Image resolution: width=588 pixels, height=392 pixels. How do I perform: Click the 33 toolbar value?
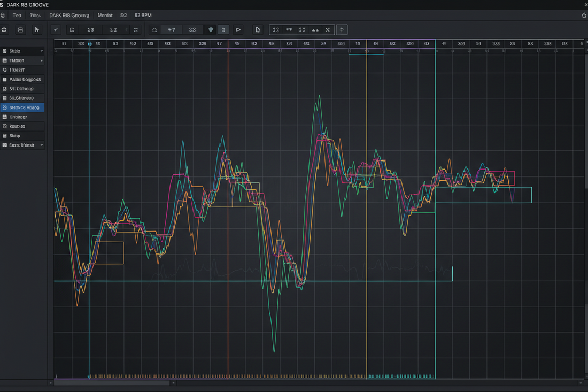tap(192, 29)
